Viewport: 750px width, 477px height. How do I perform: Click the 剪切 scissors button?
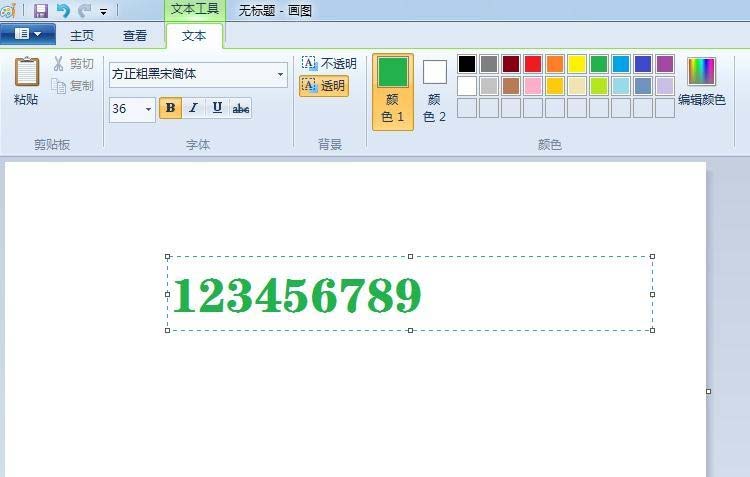[73, 64]
